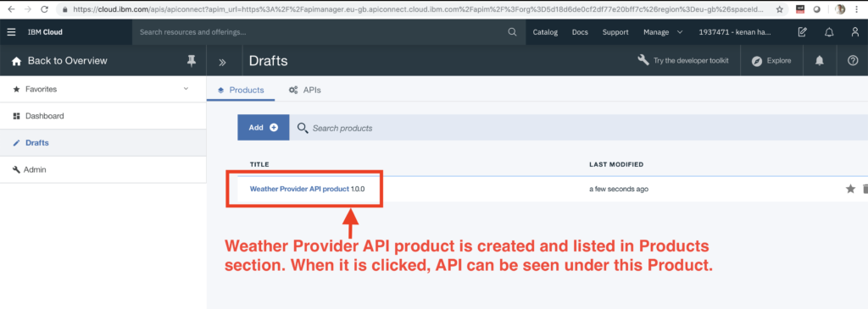Switch to the APIs tab

click(305, 90)
